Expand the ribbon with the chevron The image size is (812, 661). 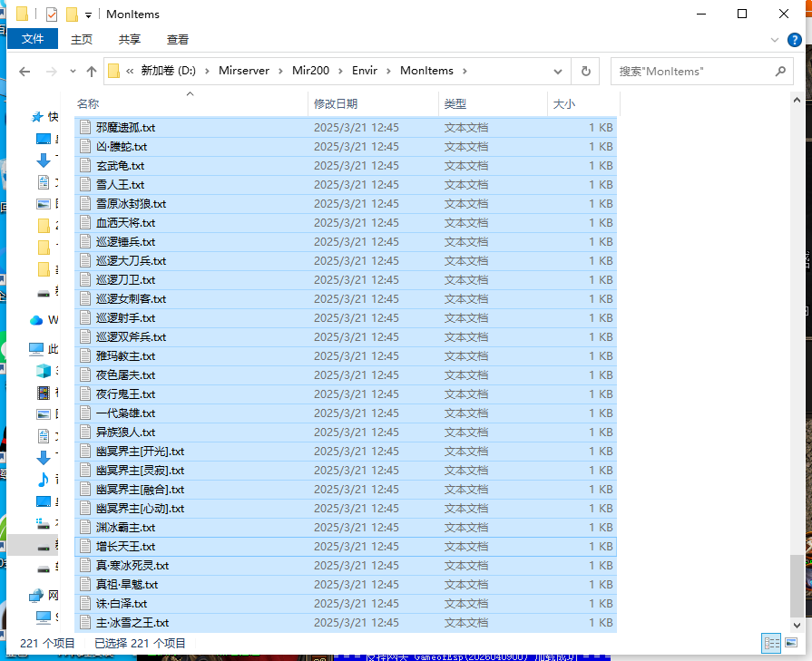point(775,40)
